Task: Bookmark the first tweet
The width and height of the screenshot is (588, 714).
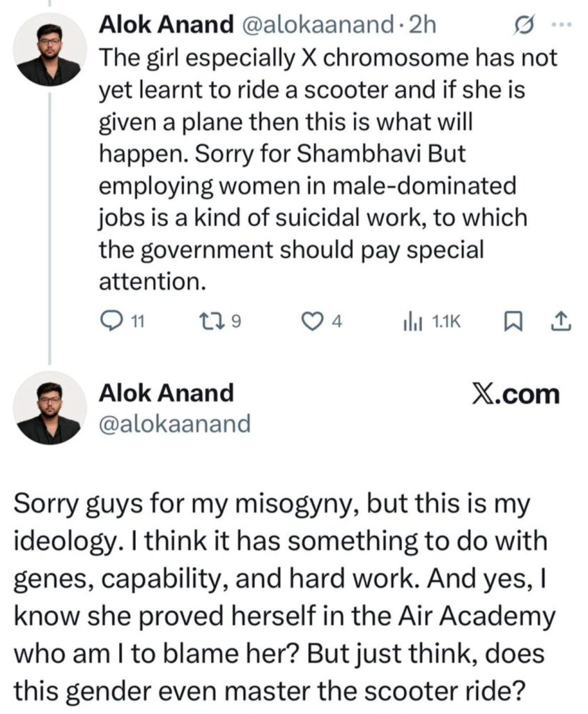Action: (x=512, y=321)
